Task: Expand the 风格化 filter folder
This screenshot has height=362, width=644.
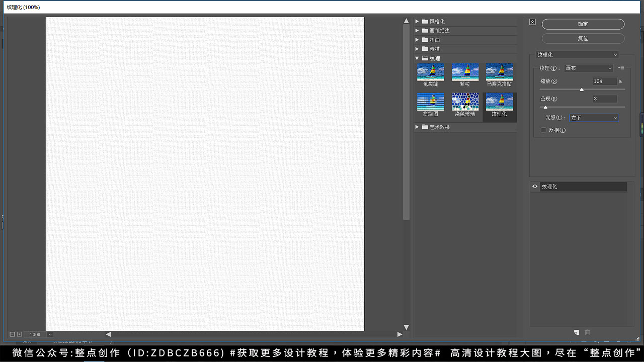Action: tap(417, 22)
